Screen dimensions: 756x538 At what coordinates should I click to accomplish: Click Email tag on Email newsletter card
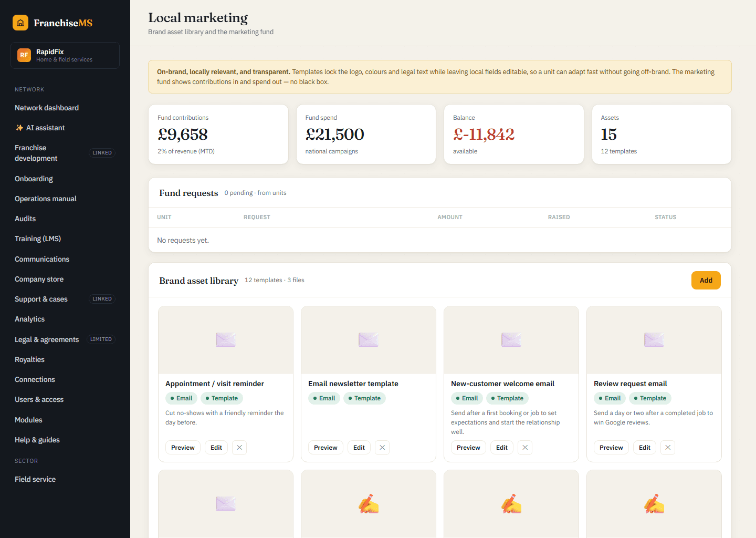coord(324,398)
